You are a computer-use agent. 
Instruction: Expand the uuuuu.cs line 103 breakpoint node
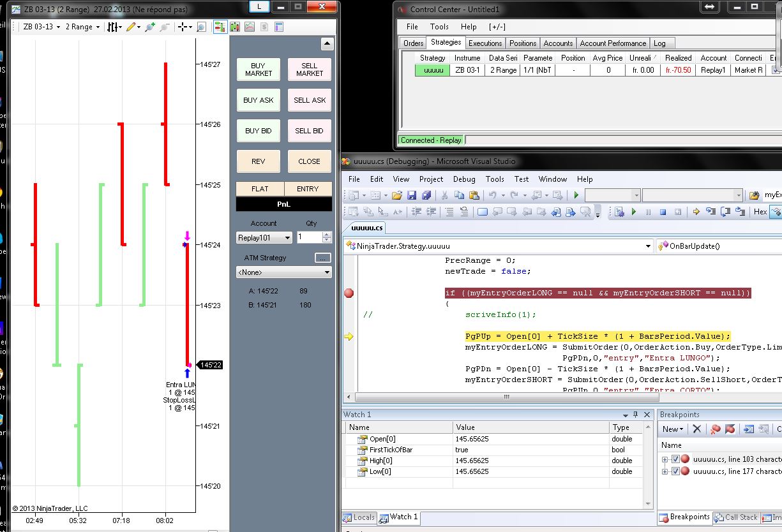[665, 459]
